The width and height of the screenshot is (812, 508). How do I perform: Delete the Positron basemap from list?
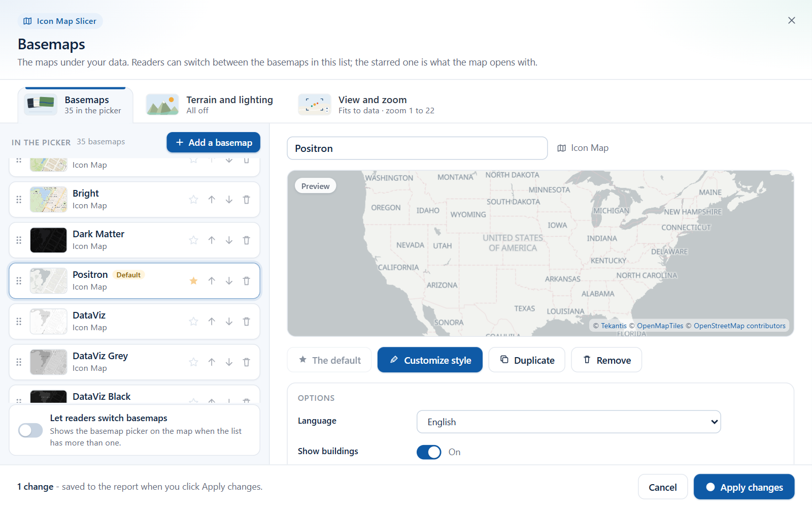point(246,281)
